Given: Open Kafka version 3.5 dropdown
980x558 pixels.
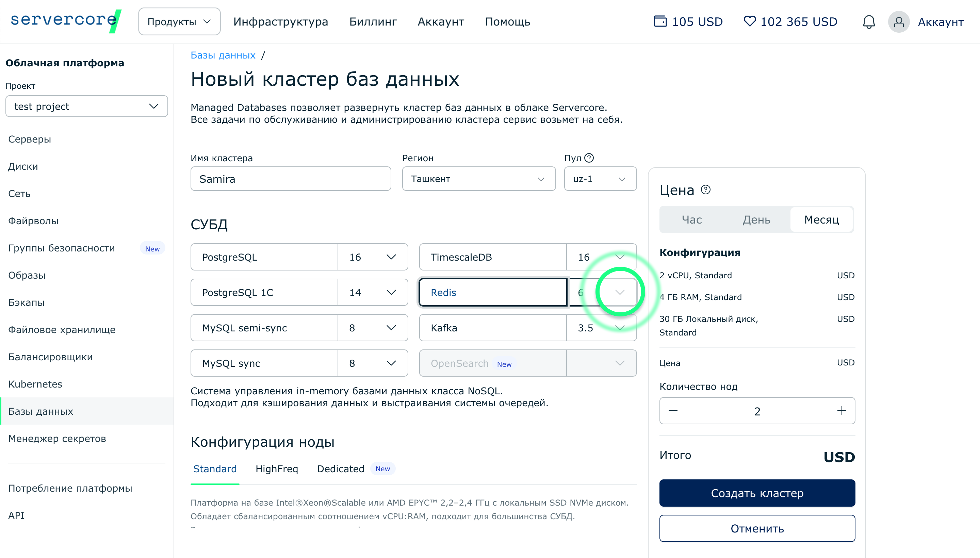Looking at the screenshot, I should [x=601, y=328].
